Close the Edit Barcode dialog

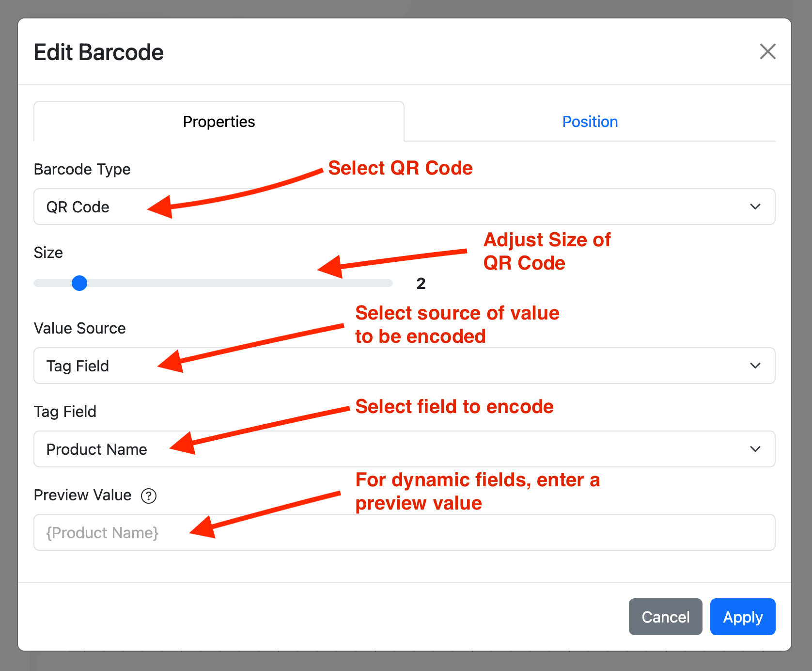767,51
